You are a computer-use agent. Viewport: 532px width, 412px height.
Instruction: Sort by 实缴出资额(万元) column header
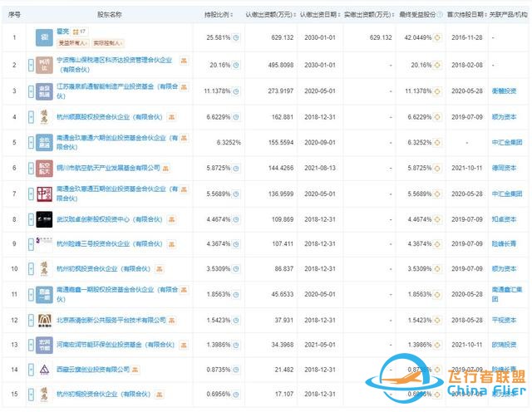[369, 15]
